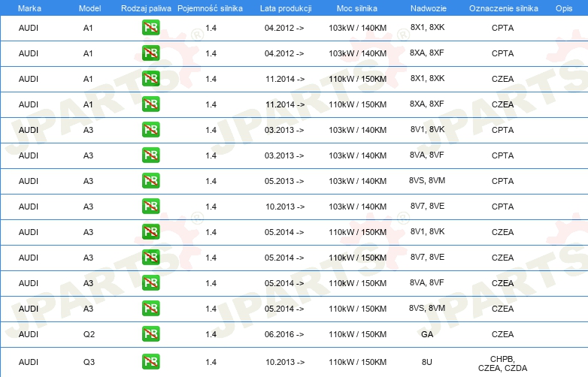Click 8XA, 8XF in the 11.2014 row
Viewport: 588px width, 377px height.
coord(427,104)
